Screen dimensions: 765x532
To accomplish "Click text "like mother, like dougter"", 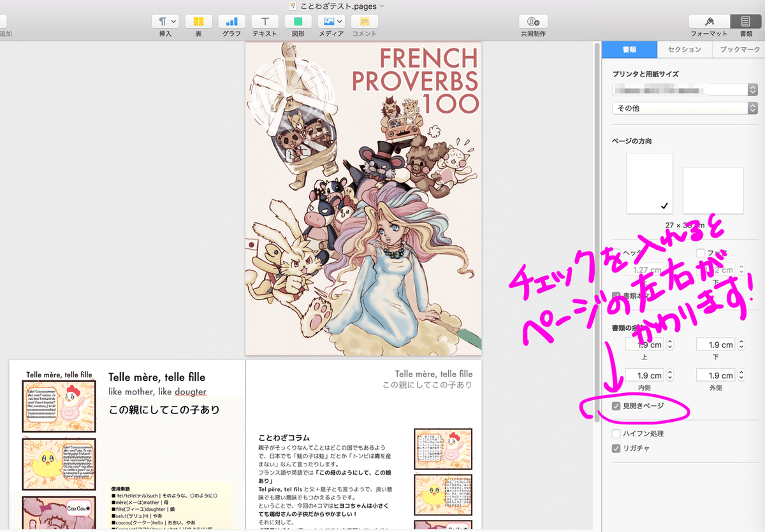I will pyautogui.click(x=157, y=392).
